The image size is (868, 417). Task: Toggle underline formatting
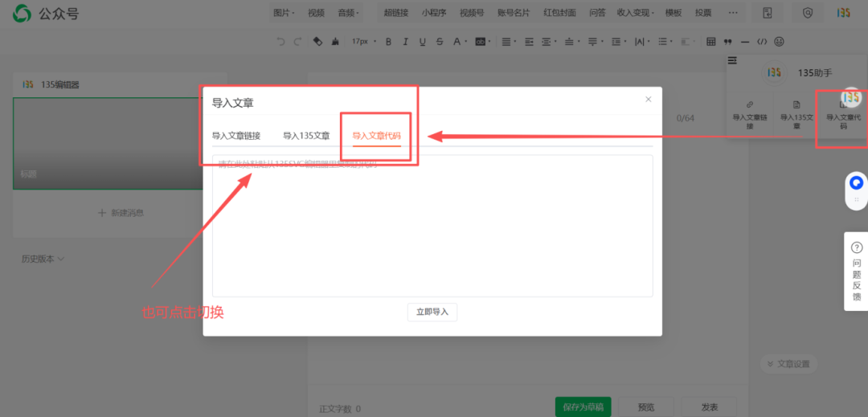tap(423, 42)
